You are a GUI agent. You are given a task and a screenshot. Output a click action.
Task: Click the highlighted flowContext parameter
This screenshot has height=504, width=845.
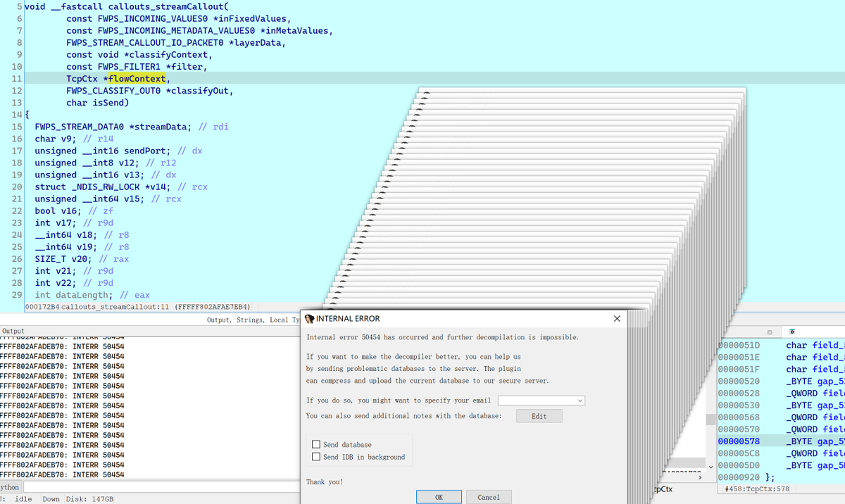pyautogui.click(x=137, y=78)
